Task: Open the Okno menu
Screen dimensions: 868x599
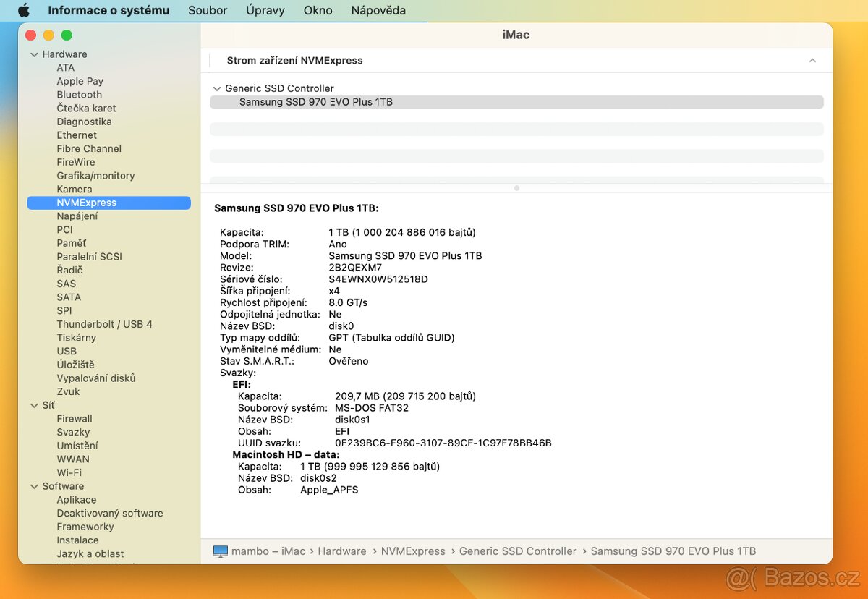Action: click(x=318, y=10)
